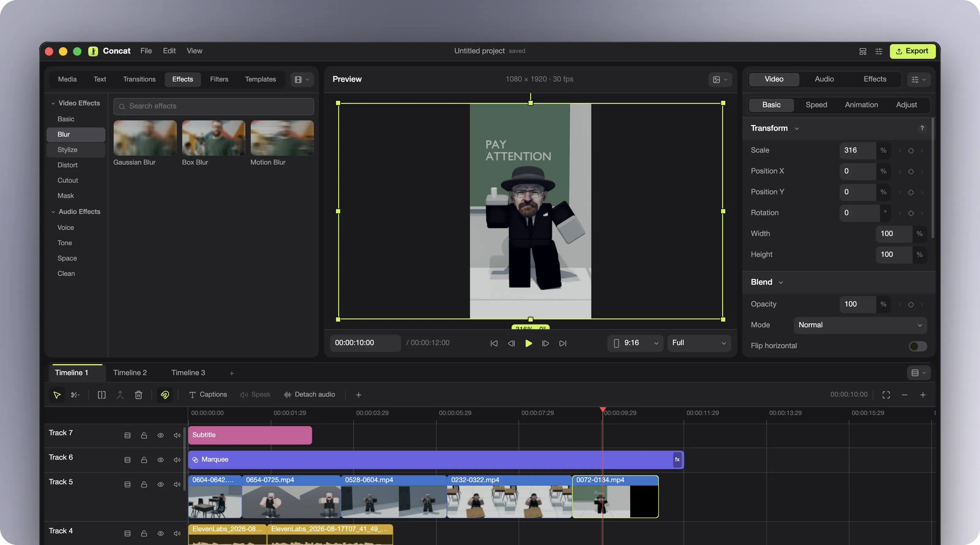Zoom out timeline with minus icon
This screenshot has height=545, width=980.
[904, 395]
